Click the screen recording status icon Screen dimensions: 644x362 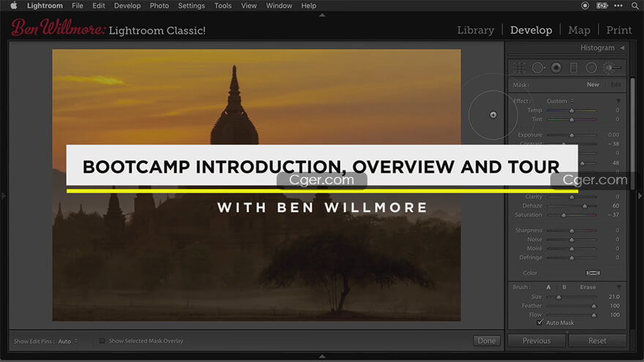click(x=585, y=6)
